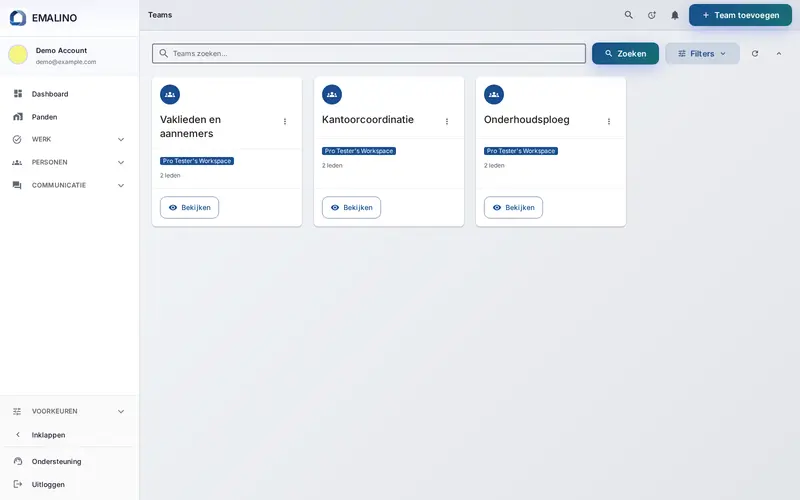Screen dimensions: 800x500
Task: Open the Filters dropdown
Action: [702, 54]
